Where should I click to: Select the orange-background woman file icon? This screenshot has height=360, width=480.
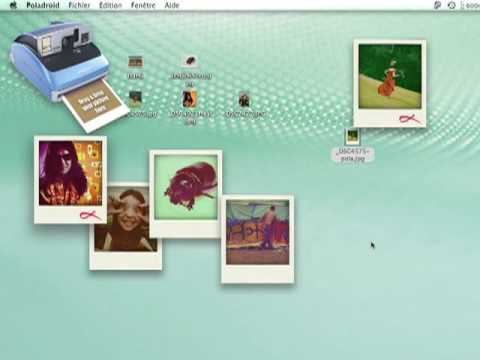[189, 99]
